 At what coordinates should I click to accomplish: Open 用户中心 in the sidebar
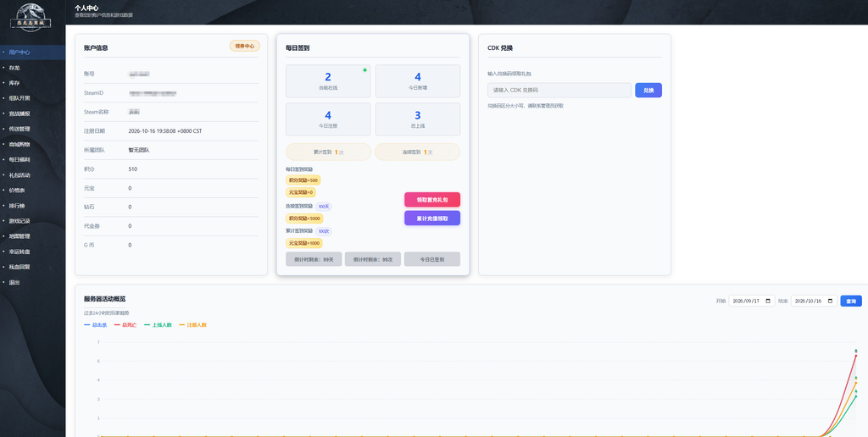tap(33, 53)
